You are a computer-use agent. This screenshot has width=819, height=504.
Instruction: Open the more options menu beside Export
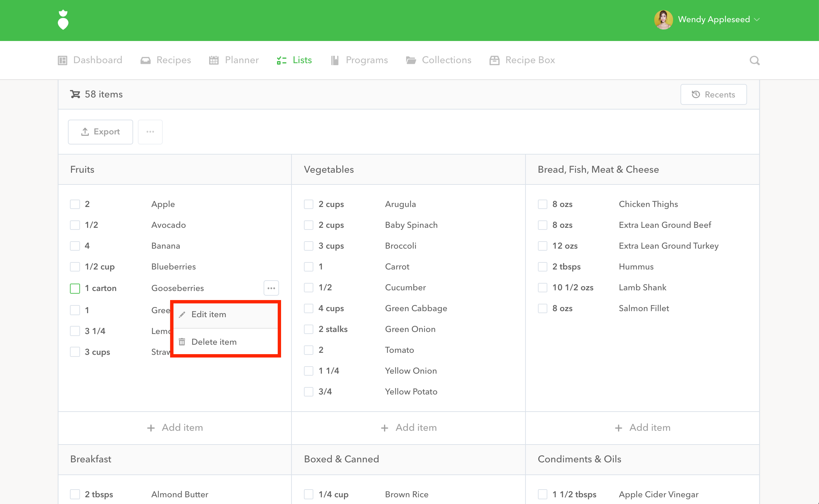pos(150,132)
